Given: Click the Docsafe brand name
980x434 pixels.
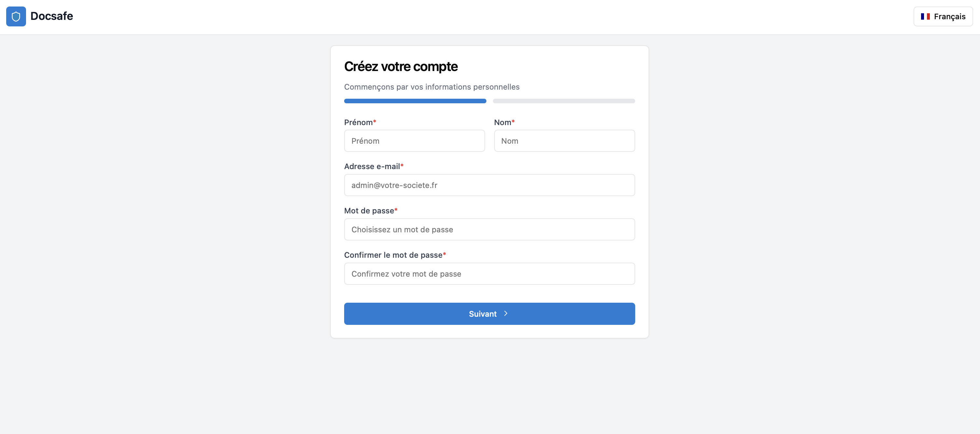Looking at the screenshot, I should (52, 16).
